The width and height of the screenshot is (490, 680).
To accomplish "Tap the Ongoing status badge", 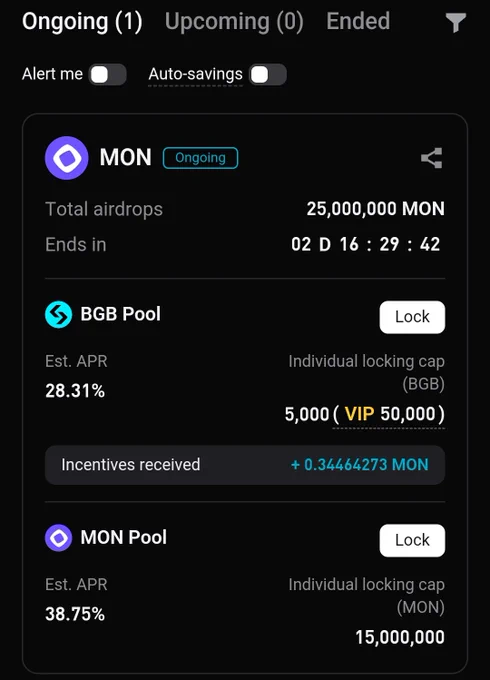I will 200,158.
